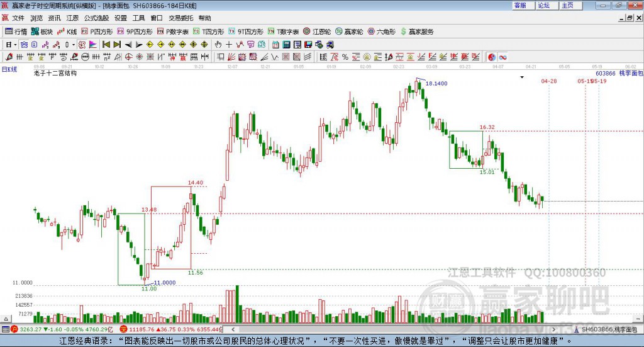Click the 04-28 date marker
This screenshot has height=347, width=644.
[x=548, y=81]
